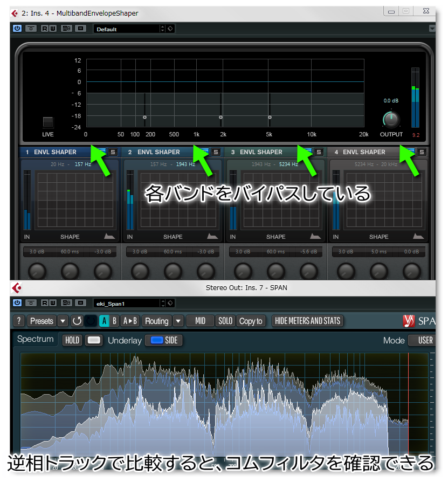The width and height of the screenshot is (448, 482).
Task: Open side-chain menu icon in SPAN window header
Action: (80, 303)
